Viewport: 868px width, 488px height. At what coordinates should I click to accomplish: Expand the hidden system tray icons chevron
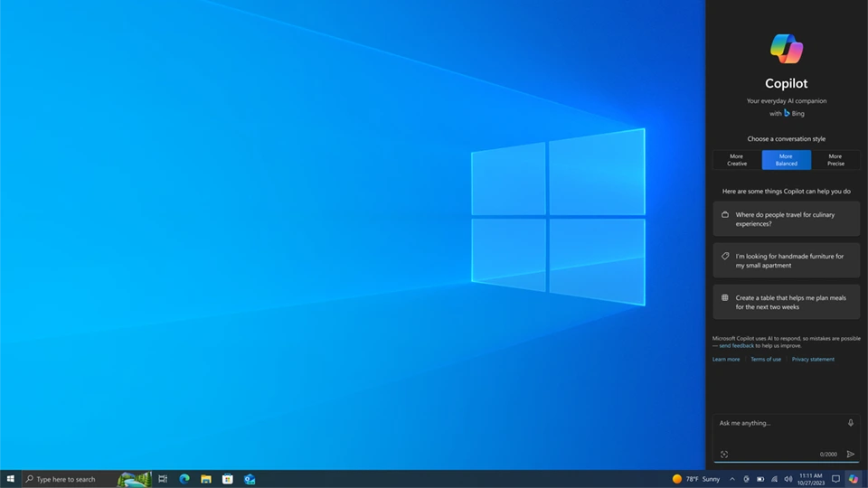point(731,479)
